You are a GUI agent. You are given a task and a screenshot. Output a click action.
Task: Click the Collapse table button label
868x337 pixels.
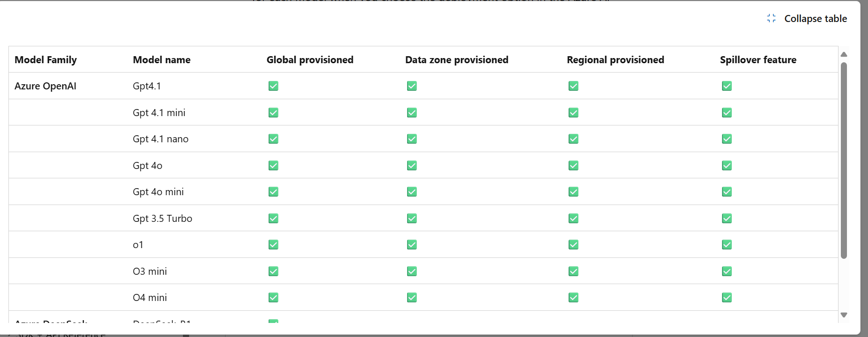click(815, 19)
